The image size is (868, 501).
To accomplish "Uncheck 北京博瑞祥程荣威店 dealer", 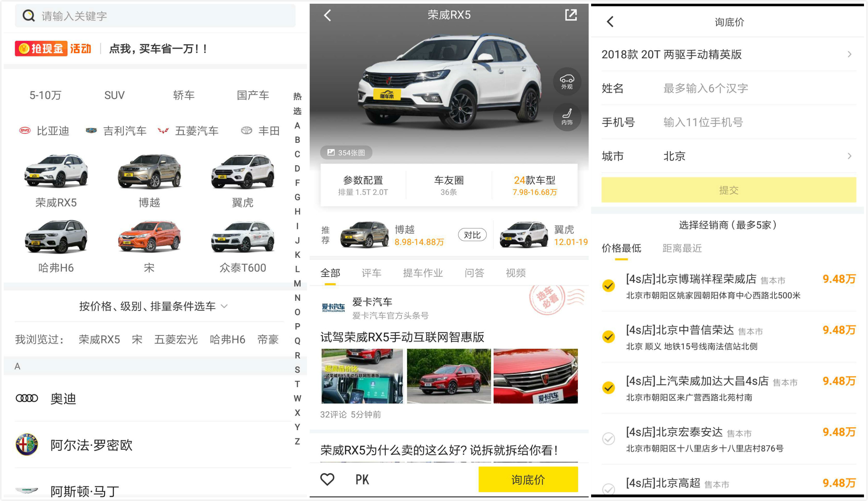I will tap(608, 286).
